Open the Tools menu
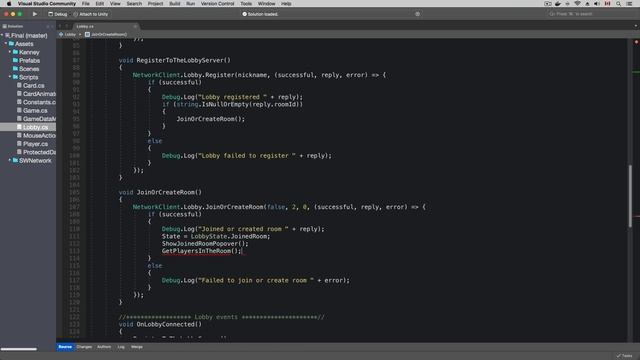 coord(246,4)
